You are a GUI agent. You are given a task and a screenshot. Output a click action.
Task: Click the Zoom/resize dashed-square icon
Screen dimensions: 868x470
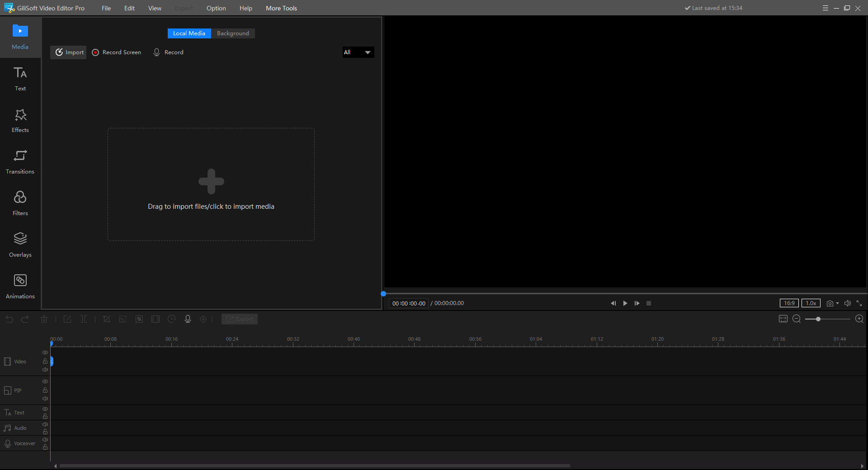pyautogui.click(x=123, y=319)
